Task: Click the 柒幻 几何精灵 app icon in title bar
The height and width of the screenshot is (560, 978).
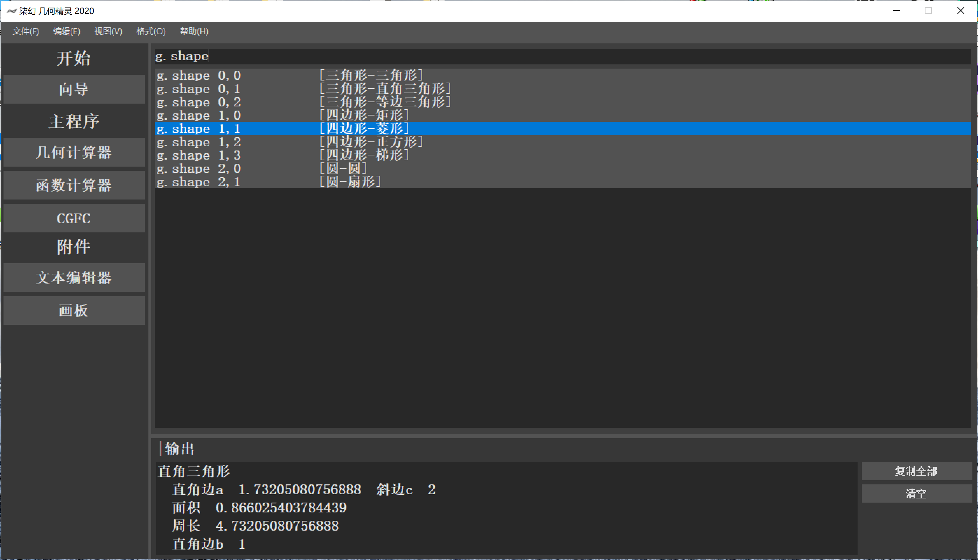Action: 12,11
